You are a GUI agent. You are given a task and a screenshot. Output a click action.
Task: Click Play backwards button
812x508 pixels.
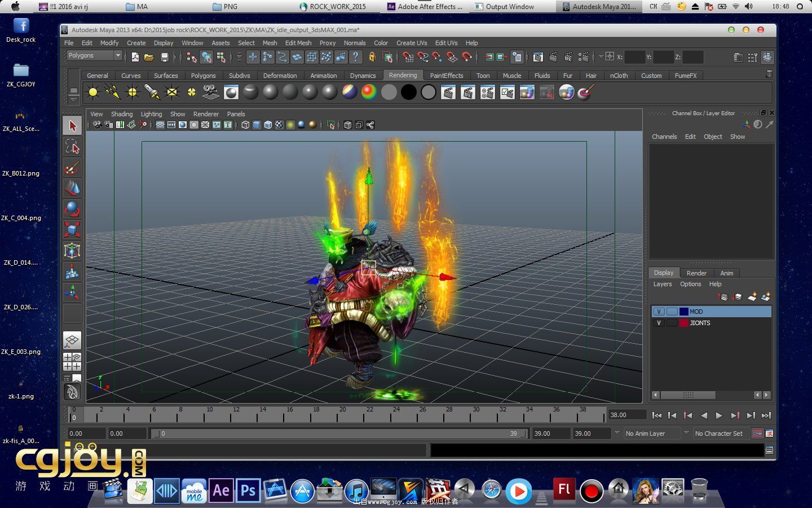point(704,415)
